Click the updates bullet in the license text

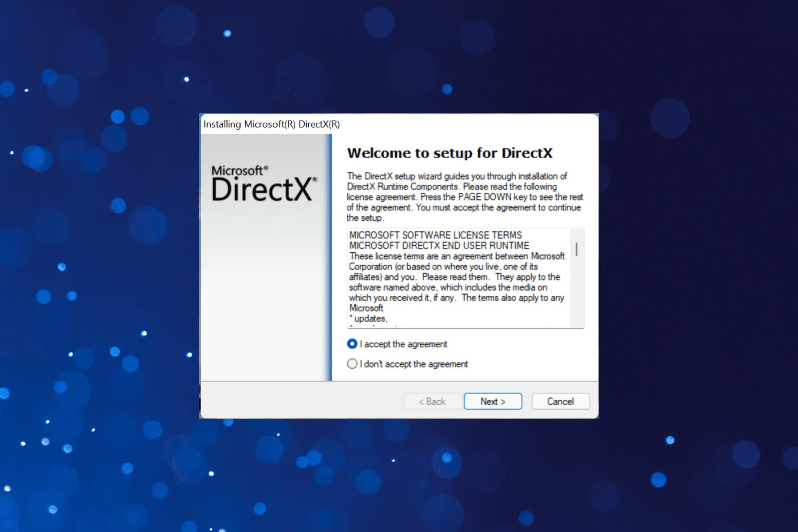tap(367, 319)
